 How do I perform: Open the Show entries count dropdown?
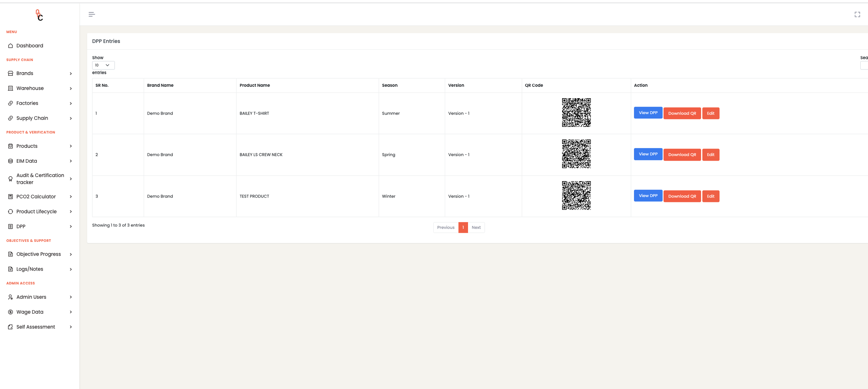tap(103, 65)
